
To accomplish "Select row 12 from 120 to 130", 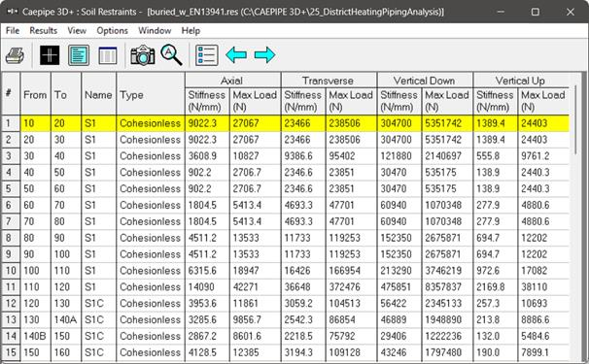I will tap(286, 303).
